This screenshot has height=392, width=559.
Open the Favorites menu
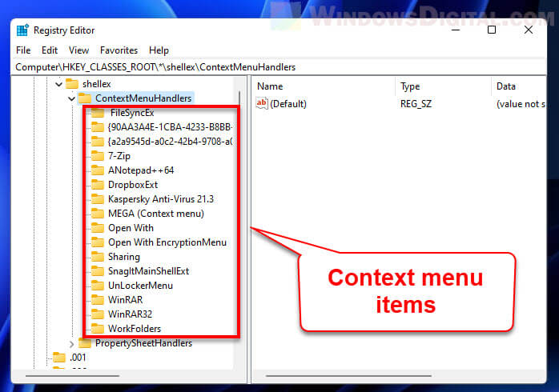tap(119, 50)
